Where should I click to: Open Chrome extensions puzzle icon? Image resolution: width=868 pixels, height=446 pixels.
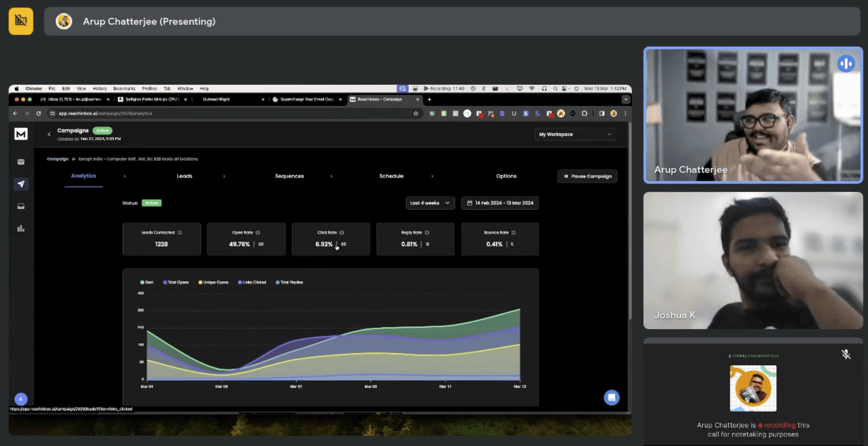click(x=585, y=113)
